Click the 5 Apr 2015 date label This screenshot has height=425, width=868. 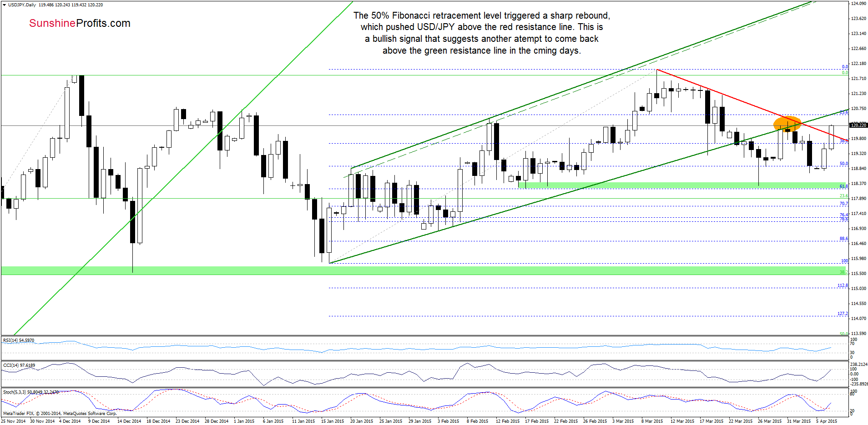pos(827,421)
